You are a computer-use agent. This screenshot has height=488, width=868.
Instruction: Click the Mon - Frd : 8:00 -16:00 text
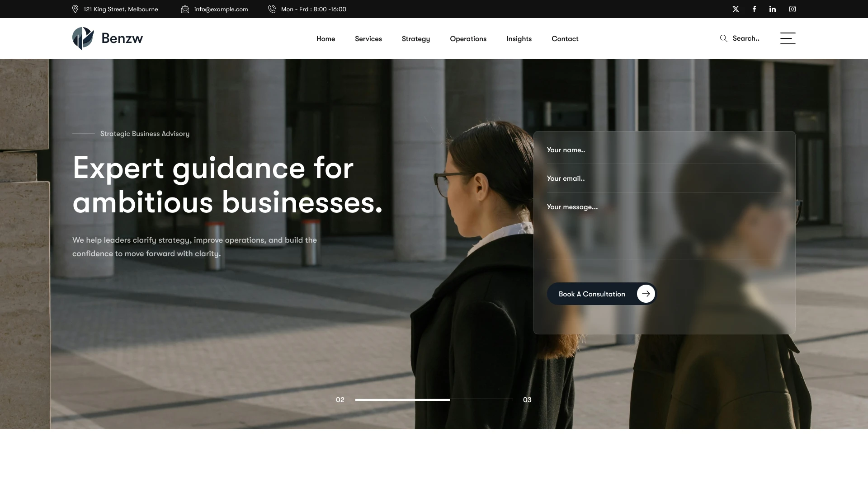(x=314, y=9)
